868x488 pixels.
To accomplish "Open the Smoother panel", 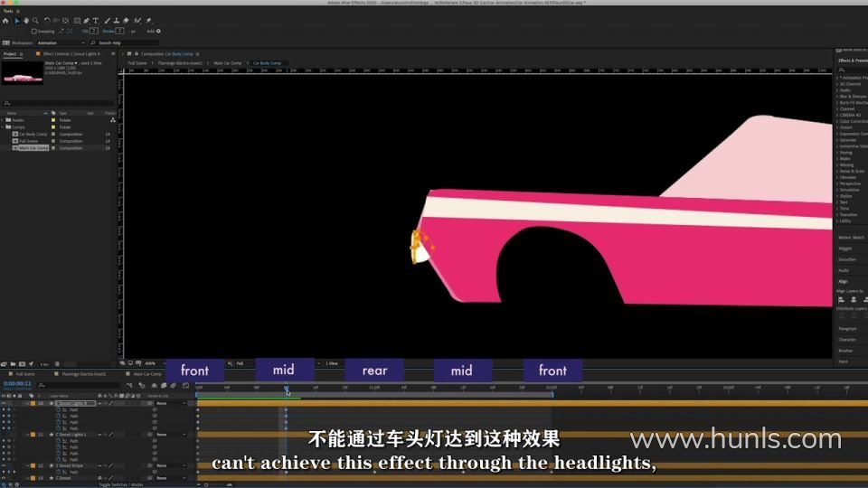I will [847, 259].
